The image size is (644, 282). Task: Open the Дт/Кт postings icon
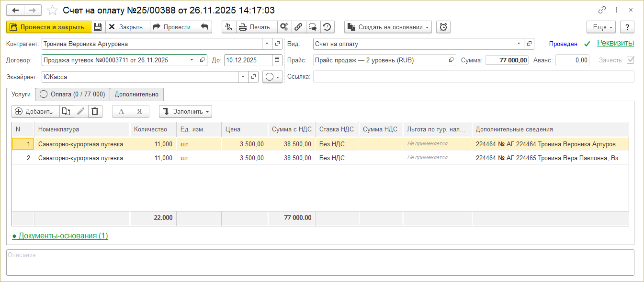coord(228,27)
